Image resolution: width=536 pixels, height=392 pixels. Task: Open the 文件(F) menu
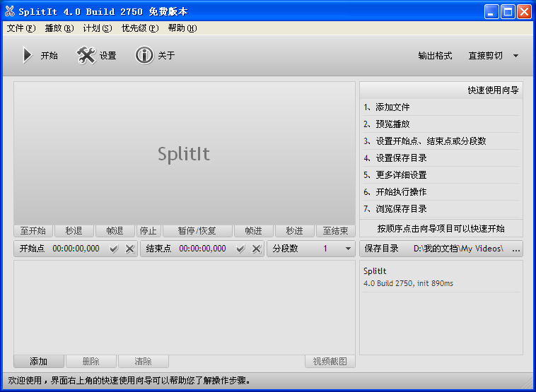click(21, 28)
